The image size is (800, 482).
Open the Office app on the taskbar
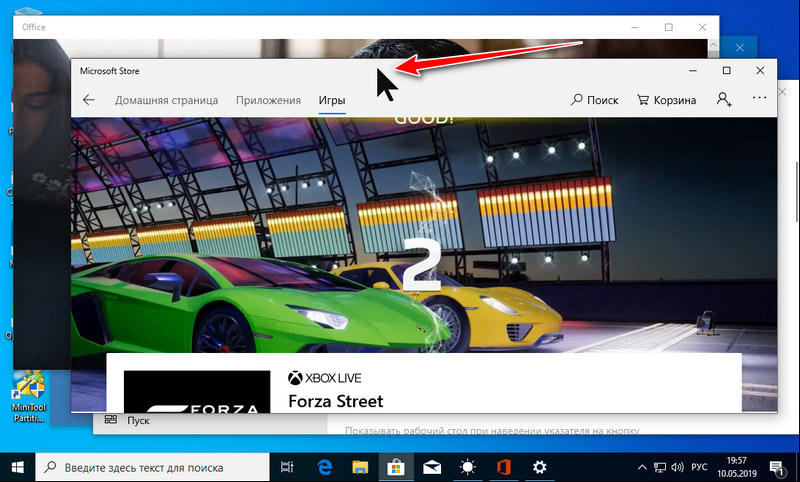(504, 467)
